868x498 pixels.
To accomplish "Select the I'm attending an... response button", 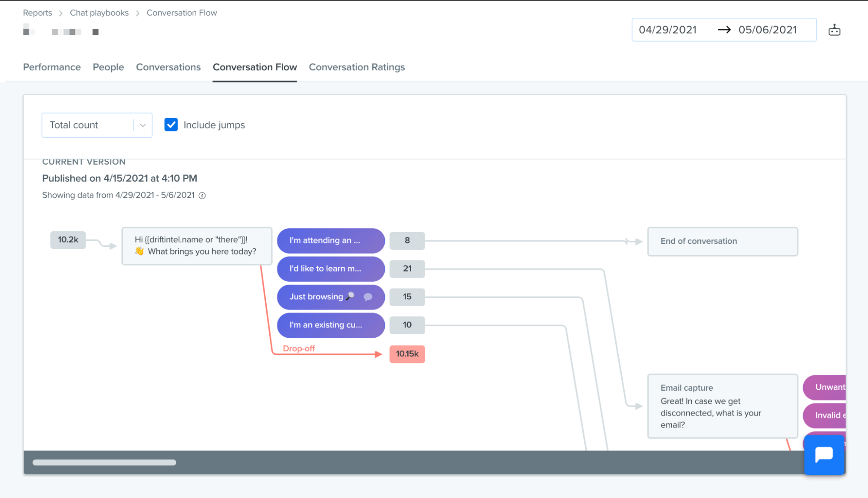I will (331, 240).
